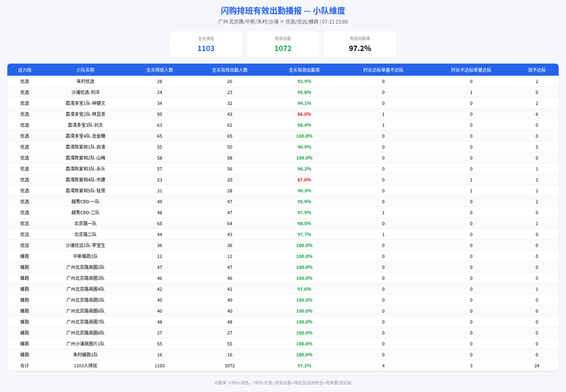The image size is (566, 392).
Task: Click the 时长达标单量不达标 column header
Action: [x=383, y=70]
